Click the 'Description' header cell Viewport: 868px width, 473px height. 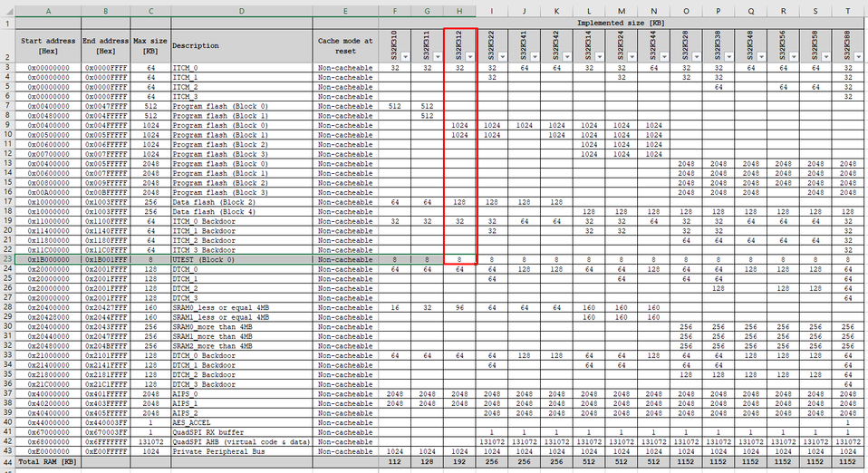click(x=242, y=45)
